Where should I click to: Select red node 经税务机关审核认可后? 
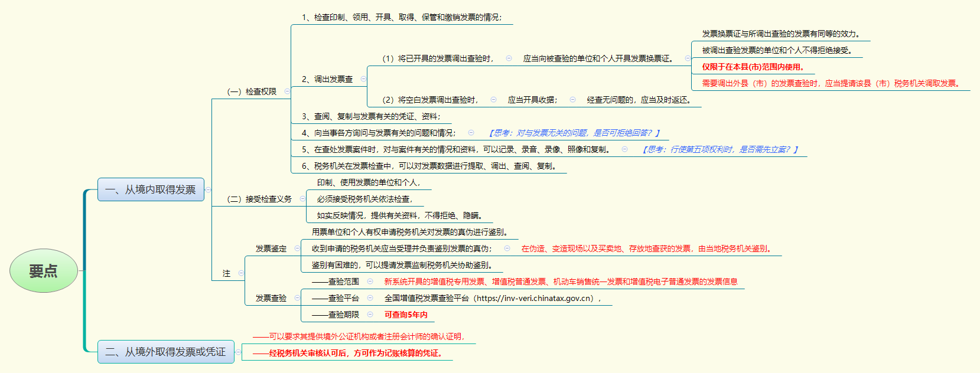point(348,353)
